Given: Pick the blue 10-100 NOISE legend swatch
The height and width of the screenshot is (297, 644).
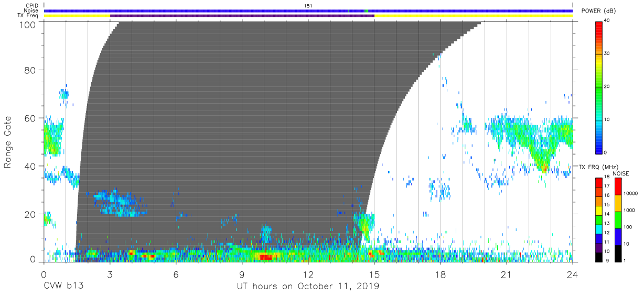Looking at the screenshot, I should tap(617, 236).
